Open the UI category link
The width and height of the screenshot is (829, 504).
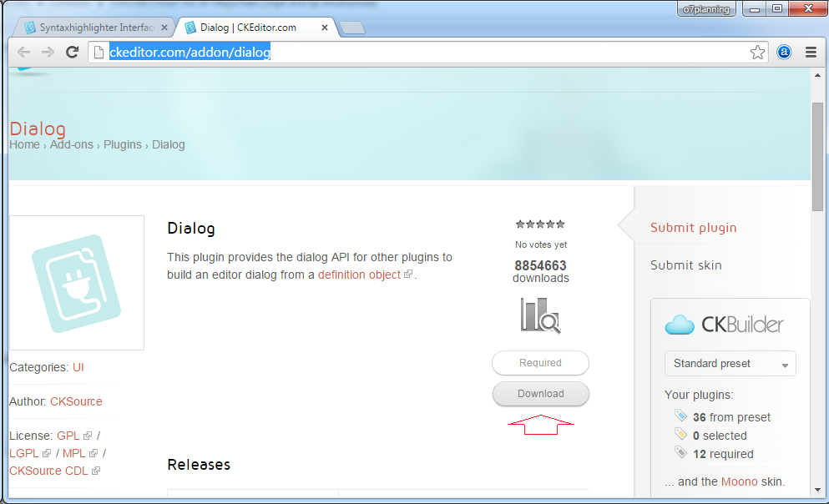78,367
